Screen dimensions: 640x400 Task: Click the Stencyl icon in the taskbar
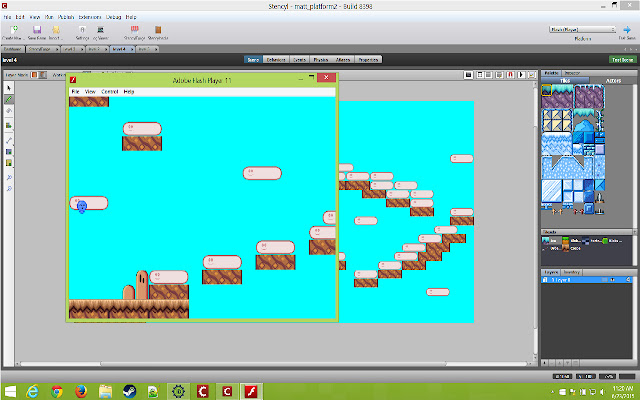click(x=227, y=391)
